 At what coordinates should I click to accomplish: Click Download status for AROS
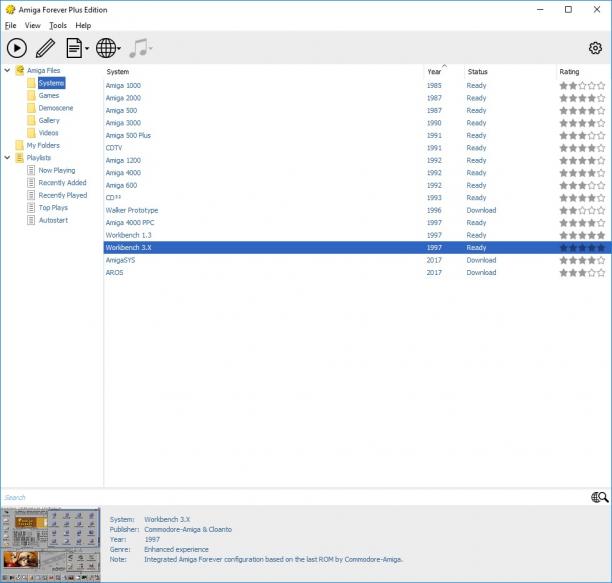coord(481,273)
